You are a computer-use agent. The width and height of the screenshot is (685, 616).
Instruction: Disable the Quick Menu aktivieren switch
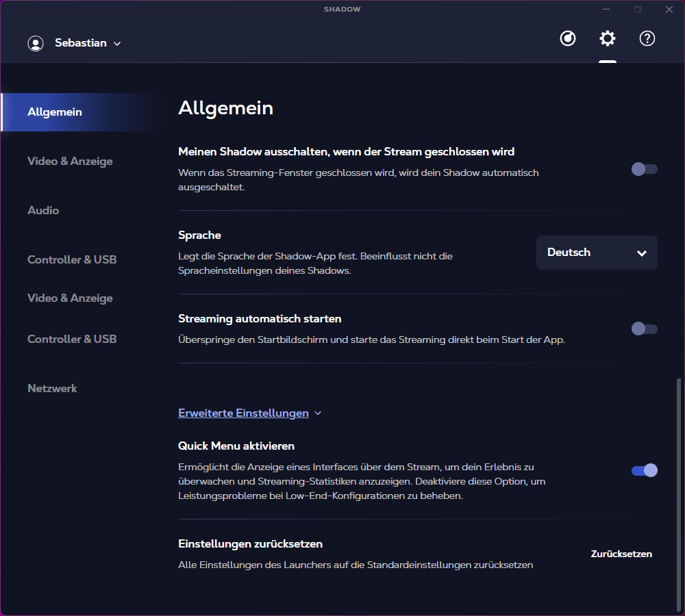click(645, 470)
